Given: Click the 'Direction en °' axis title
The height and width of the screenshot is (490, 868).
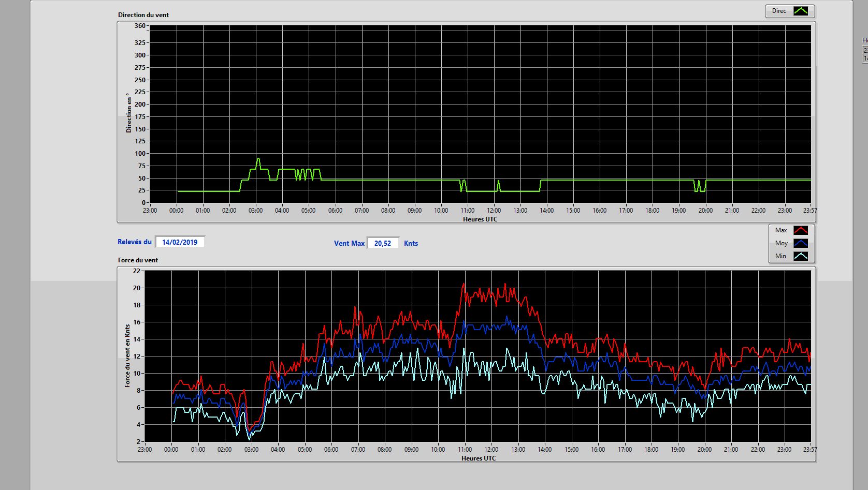Looking at the screenshot, I should 128,113.
